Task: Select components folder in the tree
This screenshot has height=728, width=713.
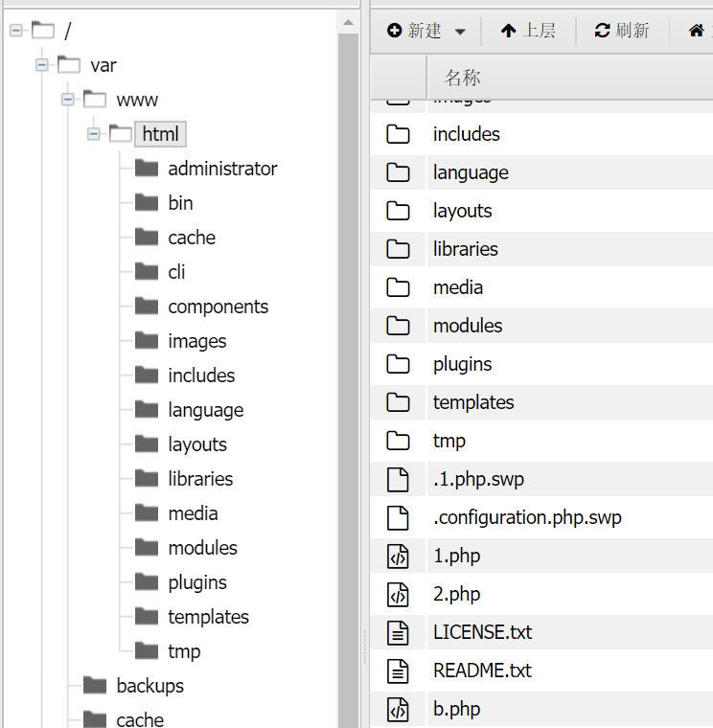Action: click(x=218, y=307)
